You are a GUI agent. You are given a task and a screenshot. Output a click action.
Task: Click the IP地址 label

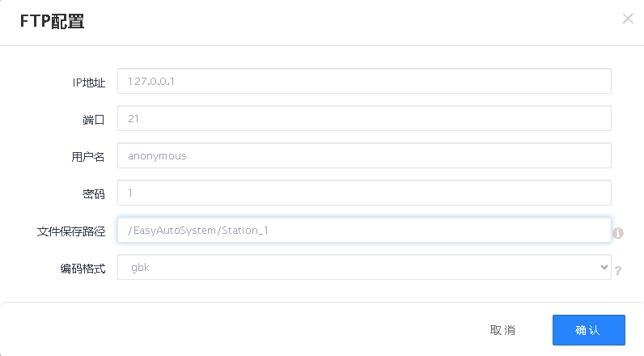[89, 82]
